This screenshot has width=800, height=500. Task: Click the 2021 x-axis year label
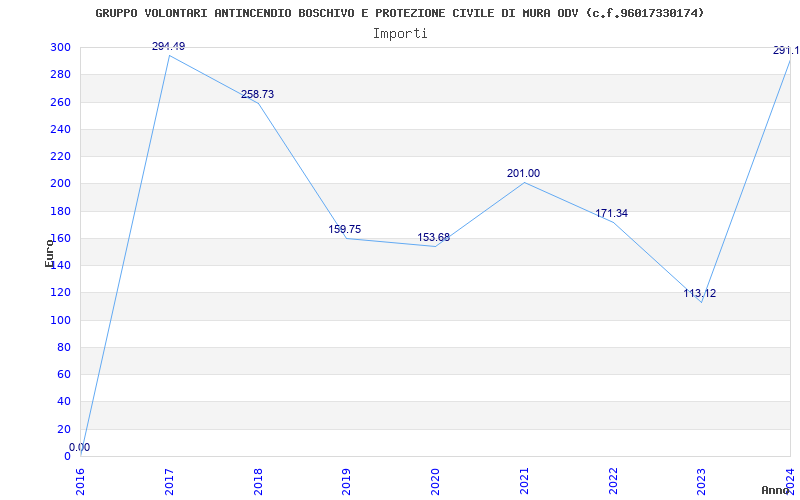[x=524, y=481]
